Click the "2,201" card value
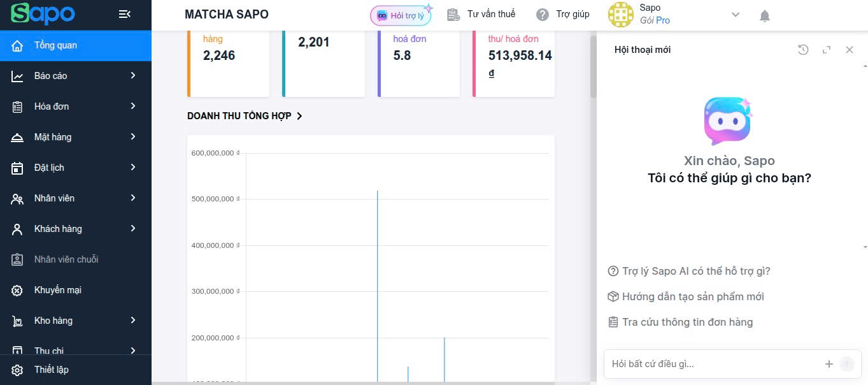The width and height of the screenshot is (868, 385). point(314,42)
